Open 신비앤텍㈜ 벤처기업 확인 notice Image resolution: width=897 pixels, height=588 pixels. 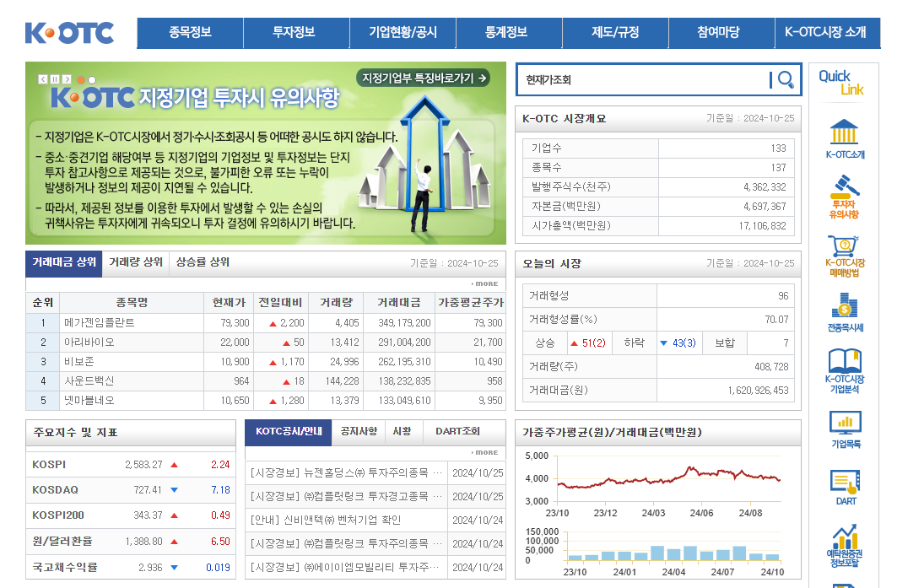click(326, 520)
